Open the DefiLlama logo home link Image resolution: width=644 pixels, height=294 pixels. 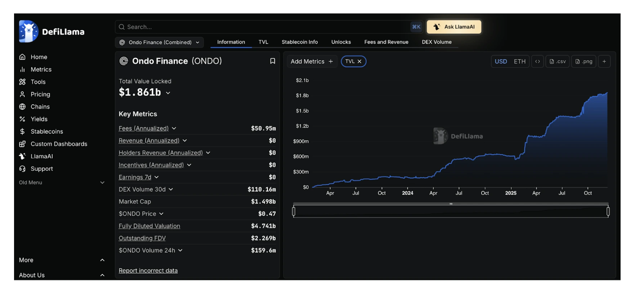pos(52,32)
